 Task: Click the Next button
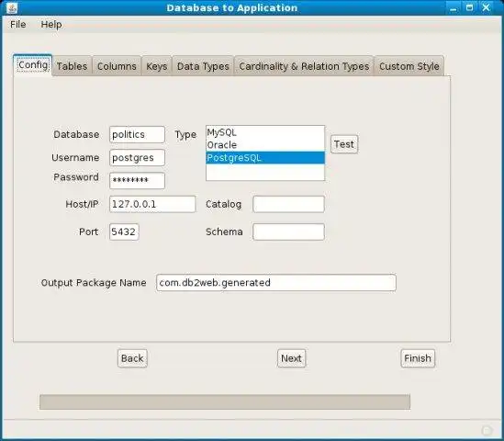point(291,358)
